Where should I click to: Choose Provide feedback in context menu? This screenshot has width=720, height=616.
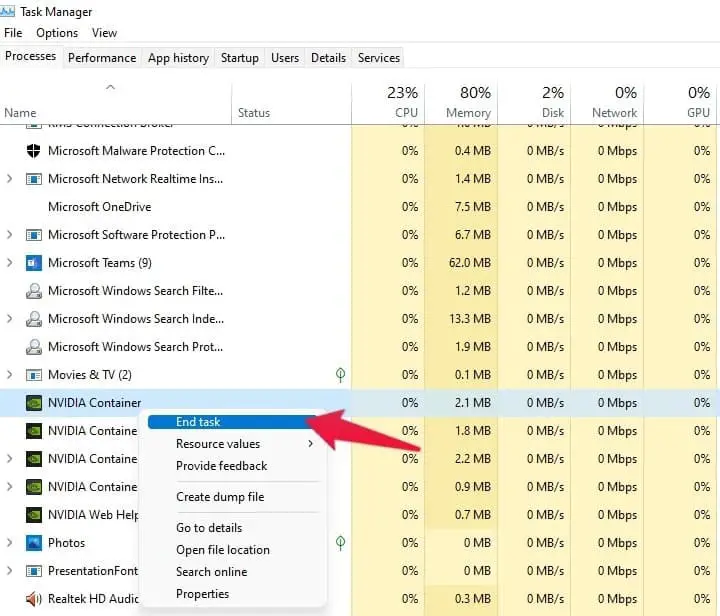(221, 465)
